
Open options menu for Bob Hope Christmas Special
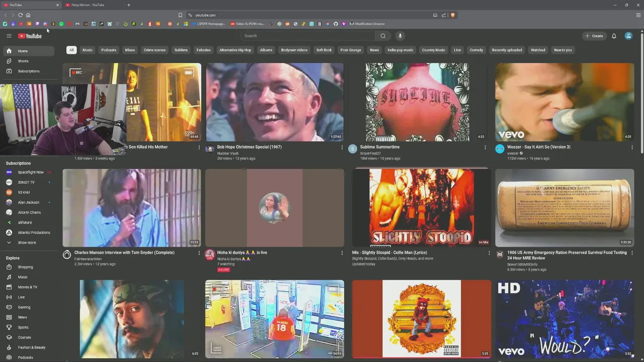(342, 147)
